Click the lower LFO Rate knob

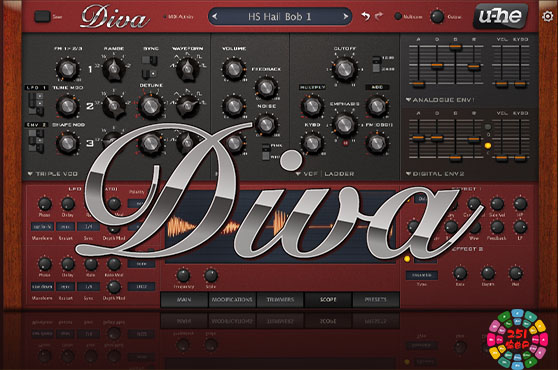tap(91, 264)
